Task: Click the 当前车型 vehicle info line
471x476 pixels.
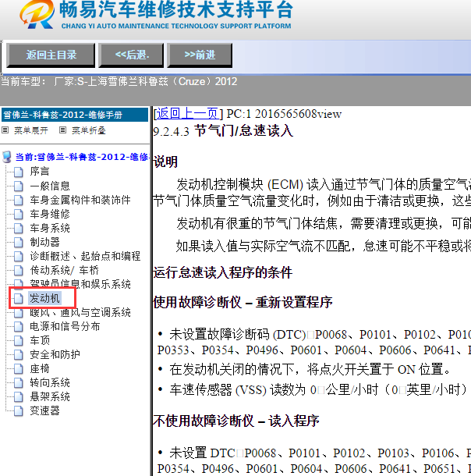Action: 119,81
